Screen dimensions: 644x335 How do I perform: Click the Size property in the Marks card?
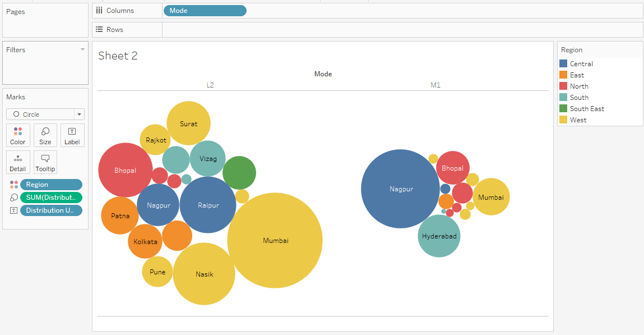[x=45, y=135]
